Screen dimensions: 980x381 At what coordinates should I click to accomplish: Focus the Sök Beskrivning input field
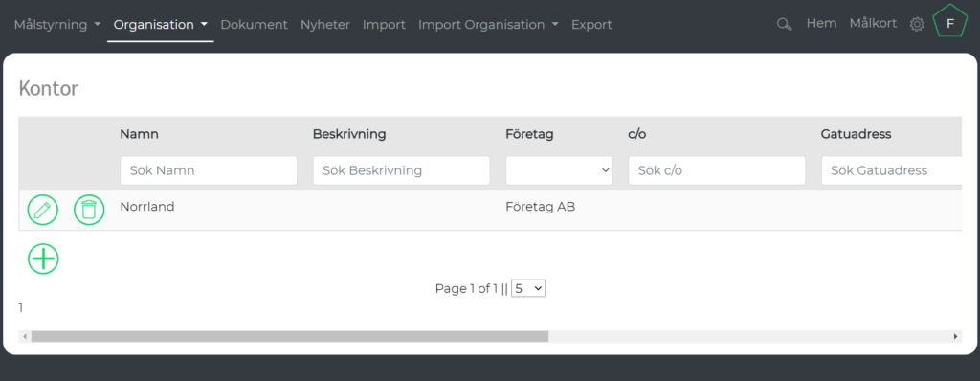(401, 170)
